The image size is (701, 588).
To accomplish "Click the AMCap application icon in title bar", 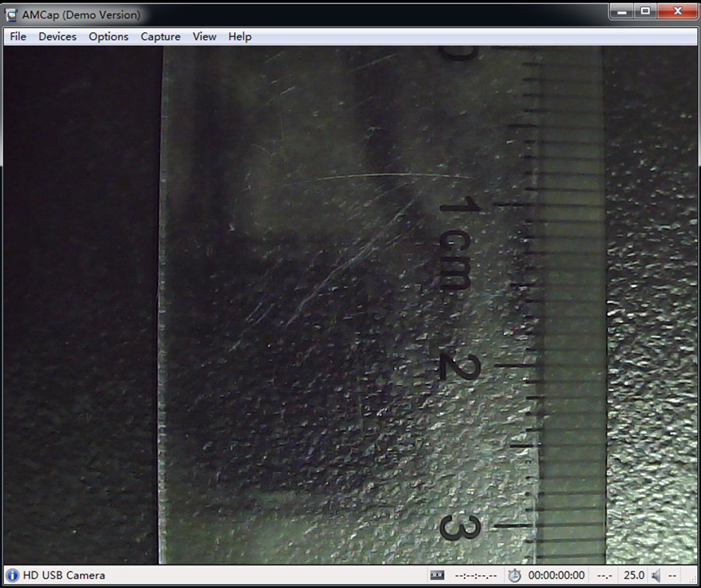I will [x=11, y=15].
